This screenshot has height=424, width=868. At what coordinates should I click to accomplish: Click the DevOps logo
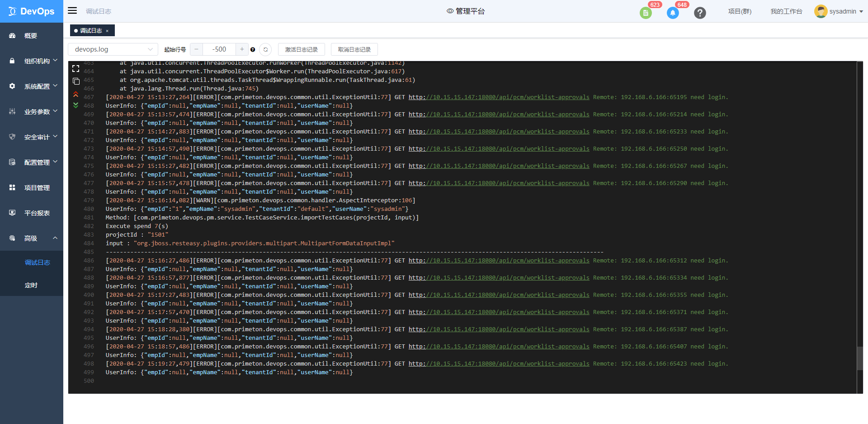[x=32, y=11]
